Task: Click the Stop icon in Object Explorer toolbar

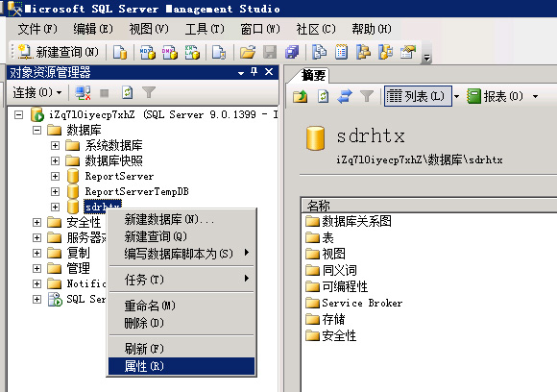Action: click(104, 93)
